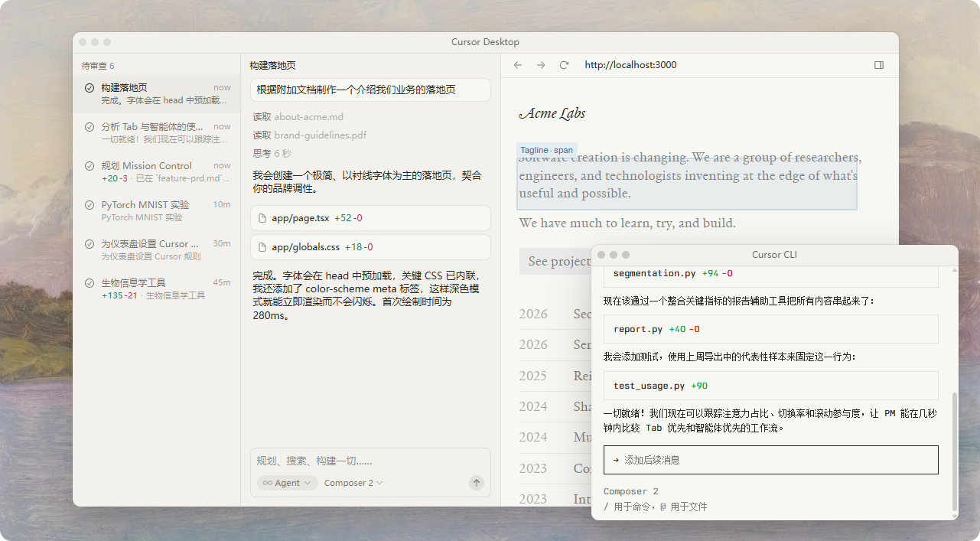Toggle check circle for 构建落地页 task
The height and width of the screenshot is (541, 980).
pyautogui.click(x=90, y=88)
